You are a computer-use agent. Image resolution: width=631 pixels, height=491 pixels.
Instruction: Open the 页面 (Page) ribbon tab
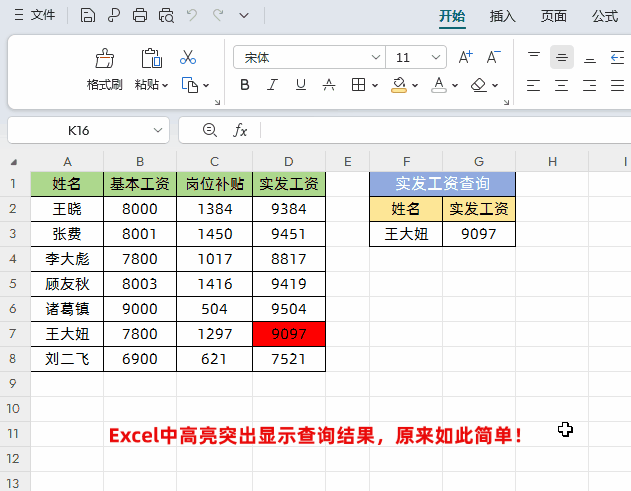pyautogui.click(x=554, y=16)
